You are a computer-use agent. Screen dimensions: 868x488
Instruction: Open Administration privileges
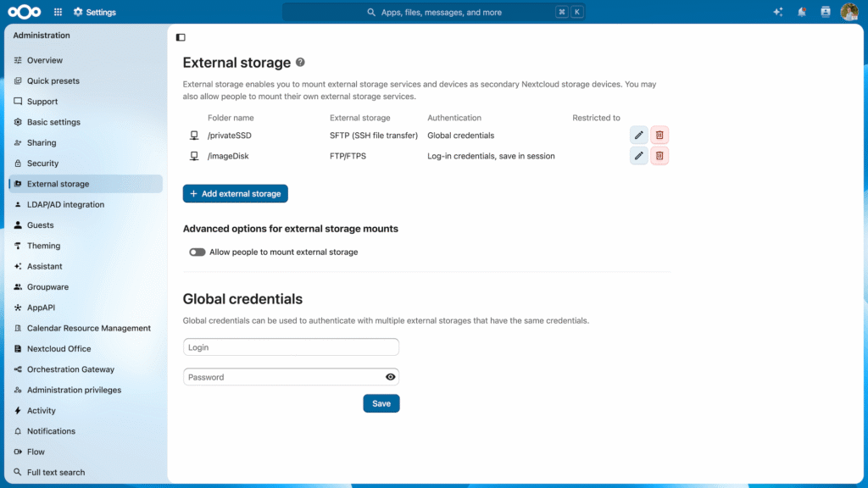(86, 390)
